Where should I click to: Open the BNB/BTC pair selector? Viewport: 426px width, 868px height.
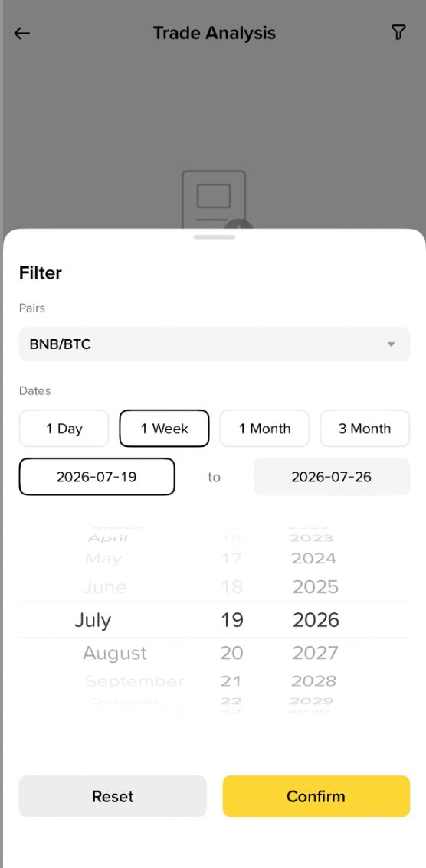point(215,344)
